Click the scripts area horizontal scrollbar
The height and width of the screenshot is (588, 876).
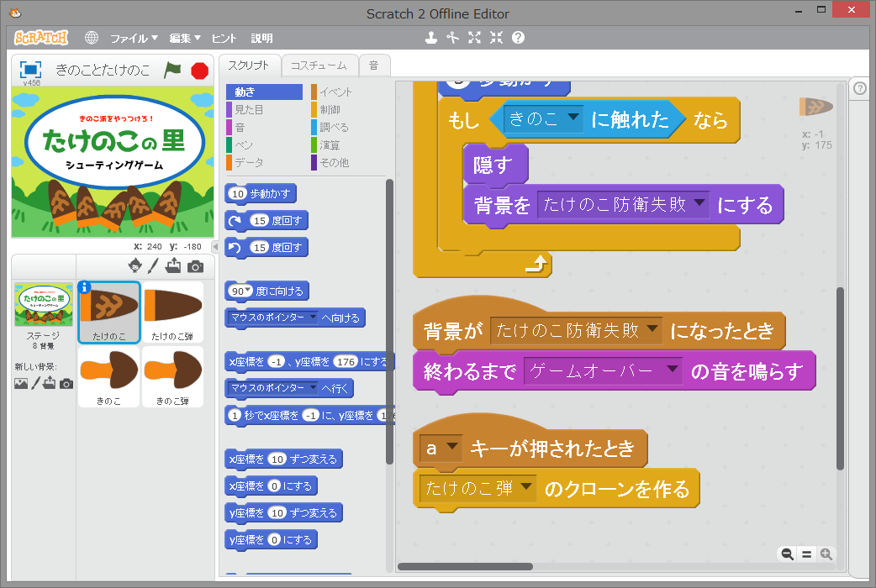tap(465, 567)
